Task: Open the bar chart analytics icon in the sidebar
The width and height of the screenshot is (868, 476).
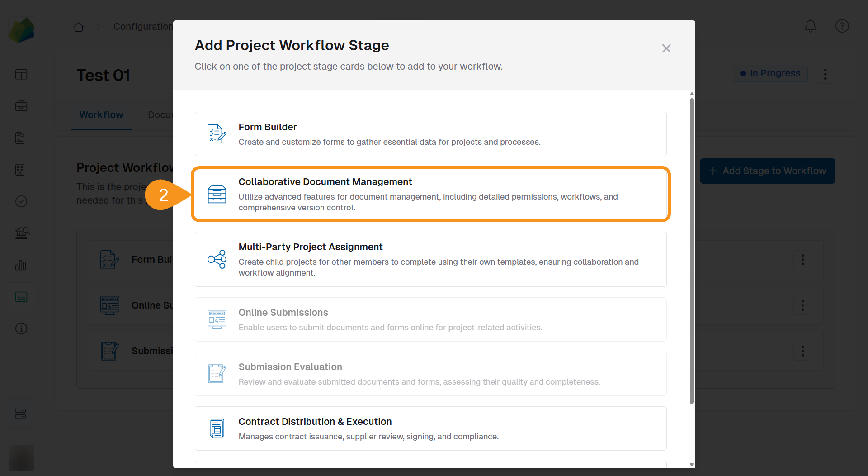Action: click(21, 266)
